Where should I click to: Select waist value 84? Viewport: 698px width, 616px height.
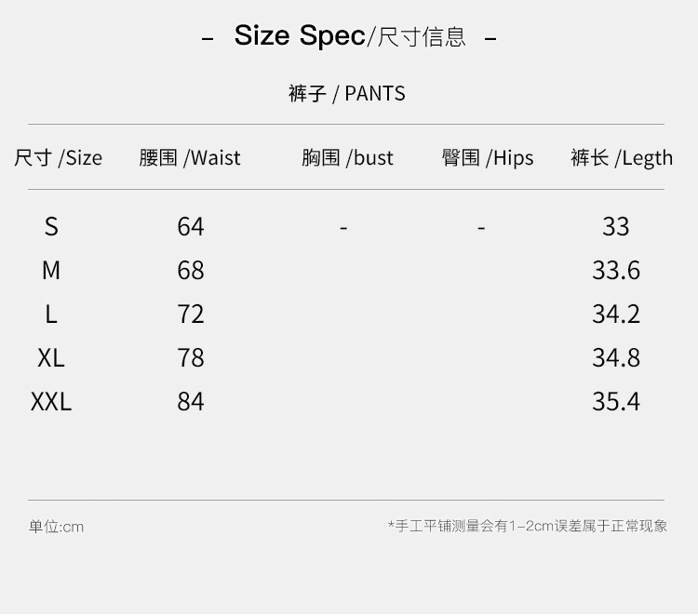click(x=191, y=401)
